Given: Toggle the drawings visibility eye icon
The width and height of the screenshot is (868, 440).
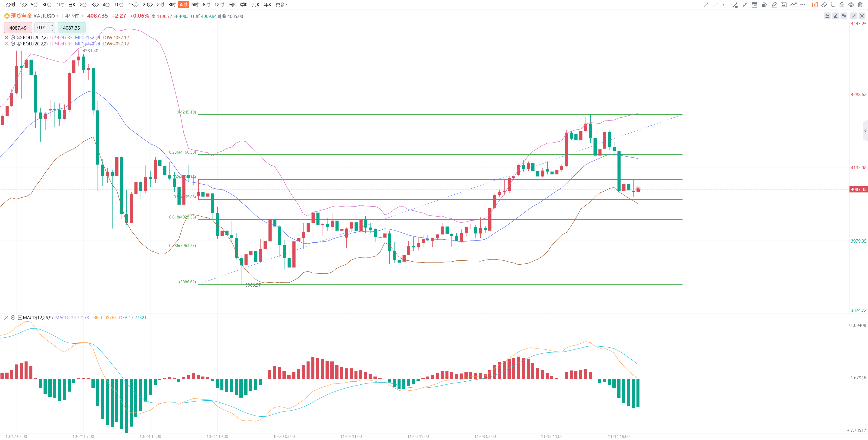Looking at the screenshot, I should pyautogui.click(x=851, y=5).
